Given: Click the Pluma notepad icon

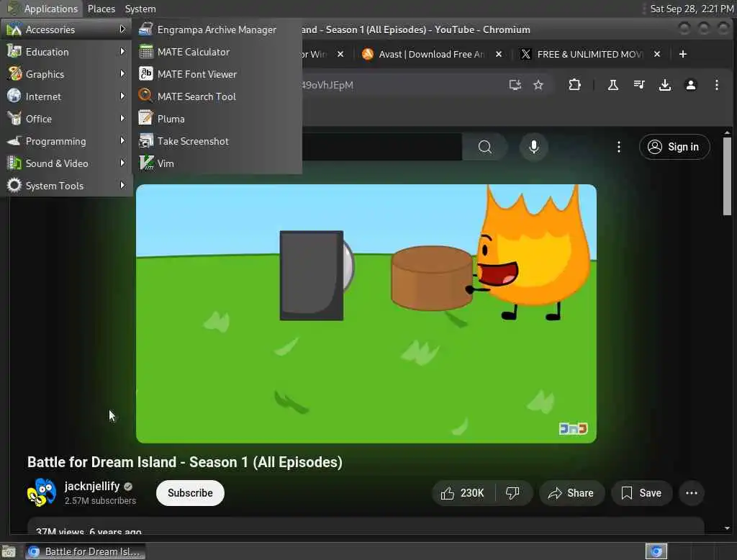Looking at the screenshot, I should pyautogui.click(x=145, y=119).
